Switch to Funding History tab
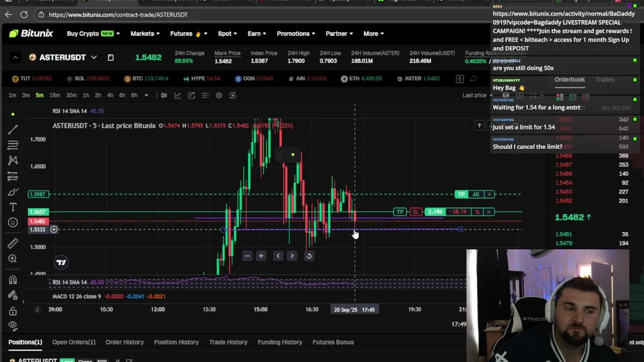This screenshot has width=644, height=362. tap(280, 342)
